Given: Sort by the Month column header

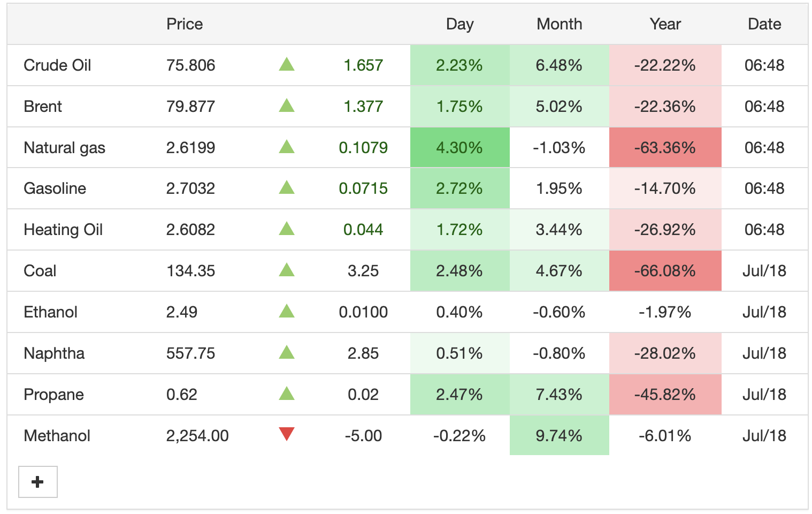Looking at the screenshot, I should pos(560,24).
